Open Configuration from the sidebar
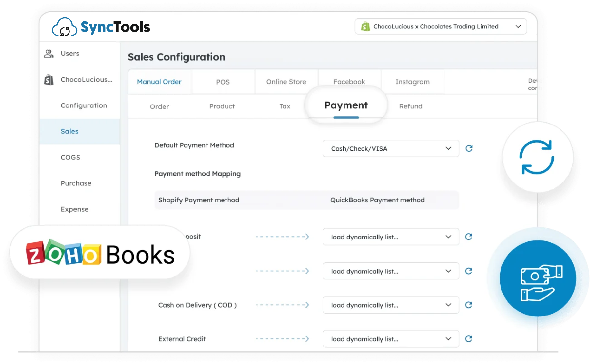590x364 pixels. coord(84,105)
